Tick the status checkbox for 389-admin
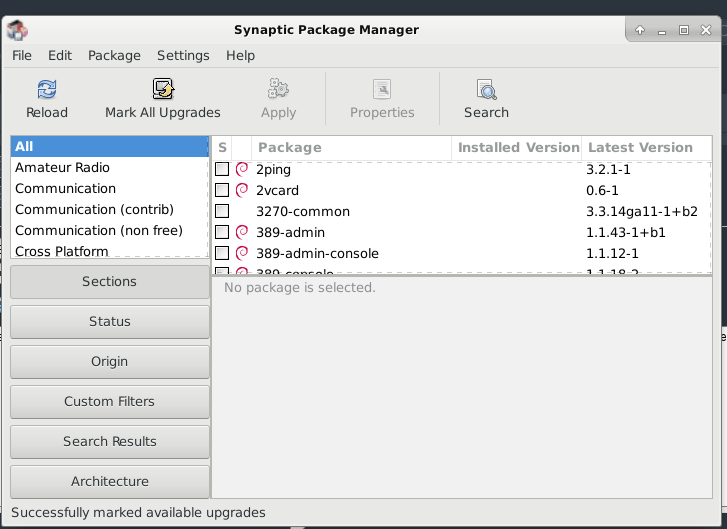 [x=222, y=232]
